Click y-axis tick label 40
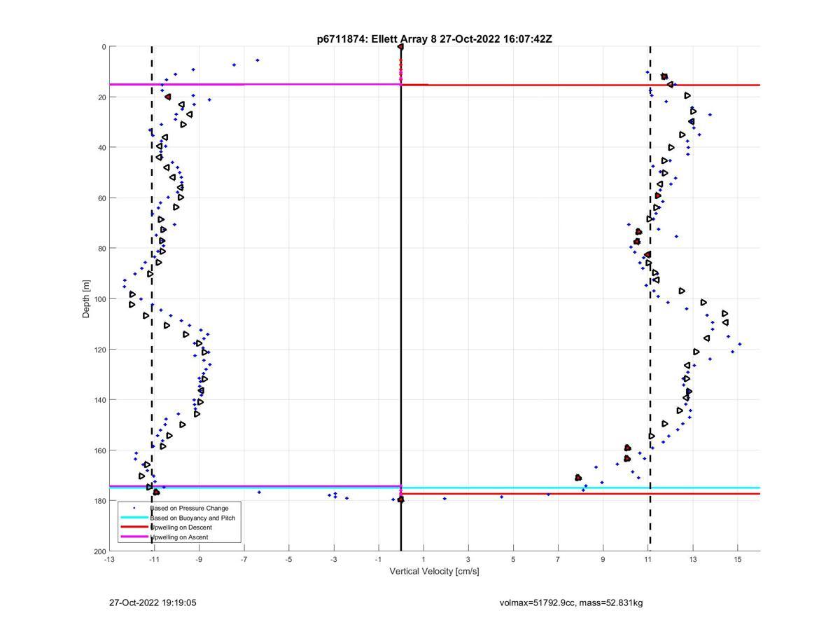Image resolution: width=840 pixels, height=620 pixels. tap(101, 148)
